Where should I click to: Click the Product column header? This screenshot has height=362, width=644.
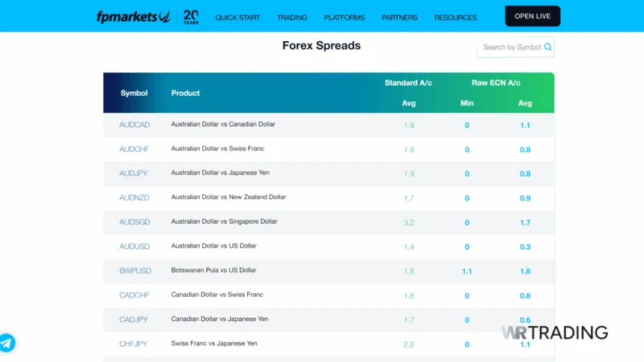coord(185,93)
